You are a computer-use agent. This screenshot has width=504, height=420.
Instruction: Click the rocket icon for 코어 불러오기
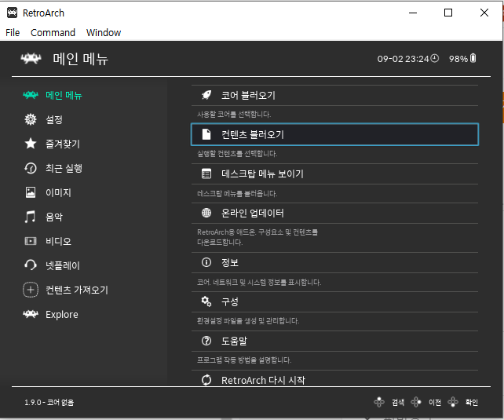(206, 95)
